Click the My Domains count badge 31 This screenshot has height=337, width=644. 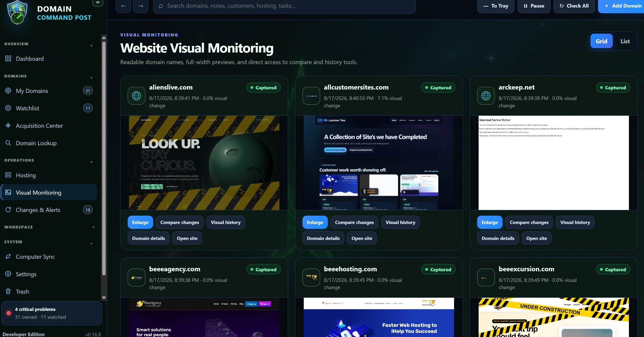[88, 91]
